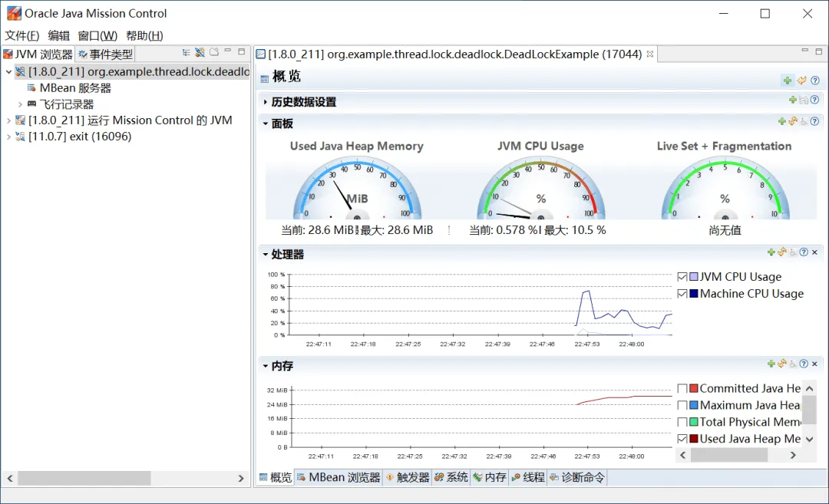This screenshot has height=504, width=829.
Task: Click tree layout icon in JVM browser toolbar
Action: [x=186, y=52]
